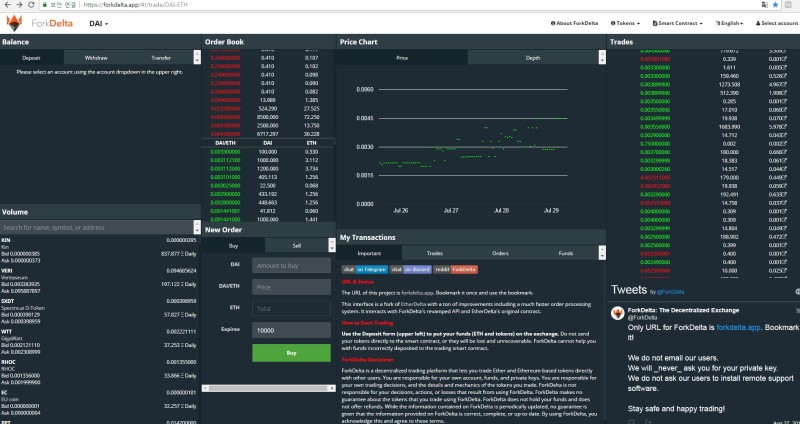Click the green Buy button
800x424 pixels.
(x=291, y=353)
